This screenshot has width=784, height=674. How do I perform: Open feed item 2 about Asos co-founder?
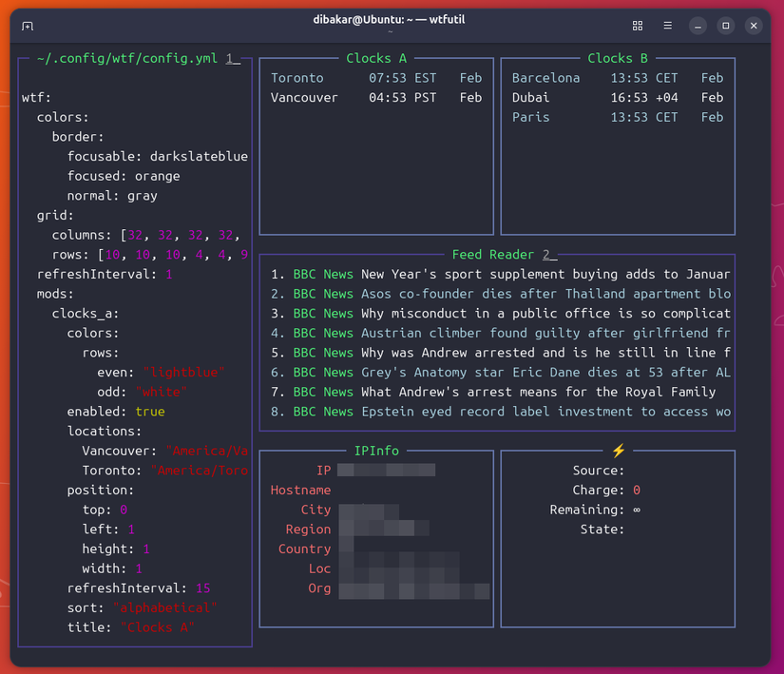click(x=501, y=294)
